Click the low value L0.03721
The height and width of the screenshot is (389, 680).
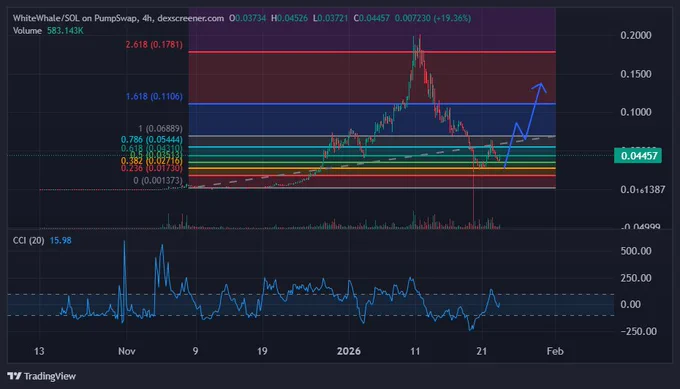330,18
